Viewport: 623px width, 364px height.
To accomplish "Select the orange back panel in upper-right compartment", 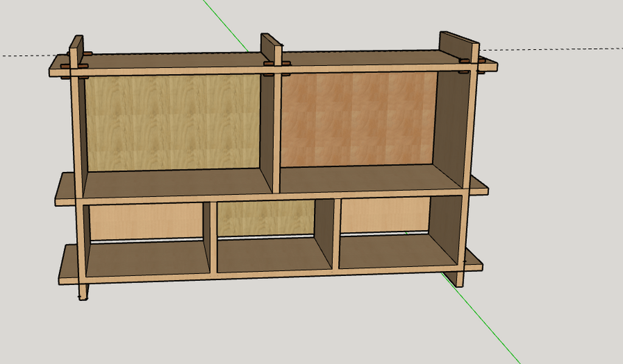I will (x=359, y=119).
